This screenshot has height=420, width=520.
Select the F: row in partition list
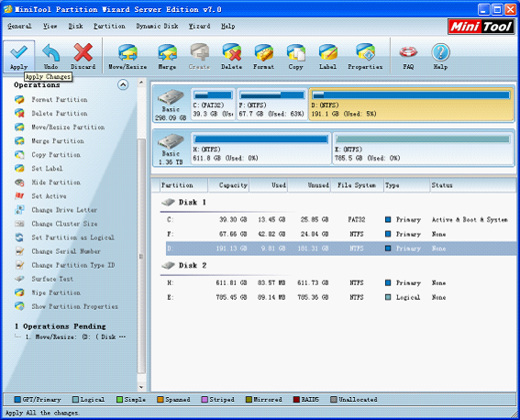(341, 234)
